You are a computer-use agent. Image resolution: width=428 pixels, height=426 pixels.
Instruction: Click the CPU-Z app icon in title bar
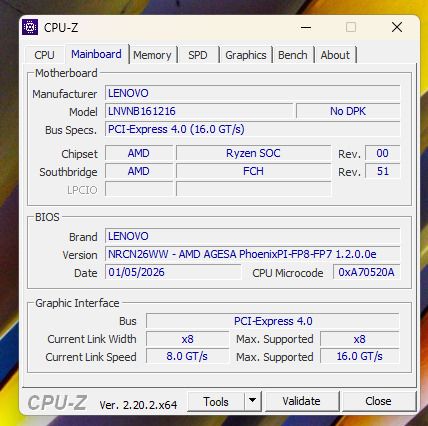[30, 27]
